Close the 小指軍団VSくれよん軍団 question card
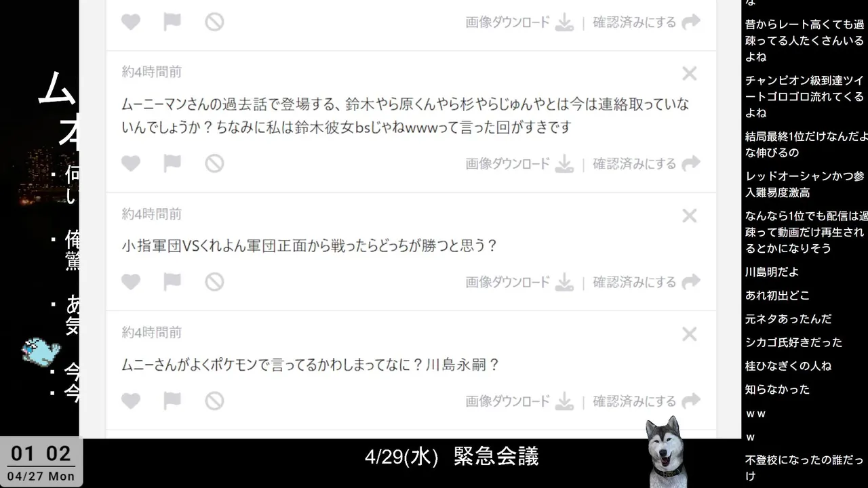 689,216
